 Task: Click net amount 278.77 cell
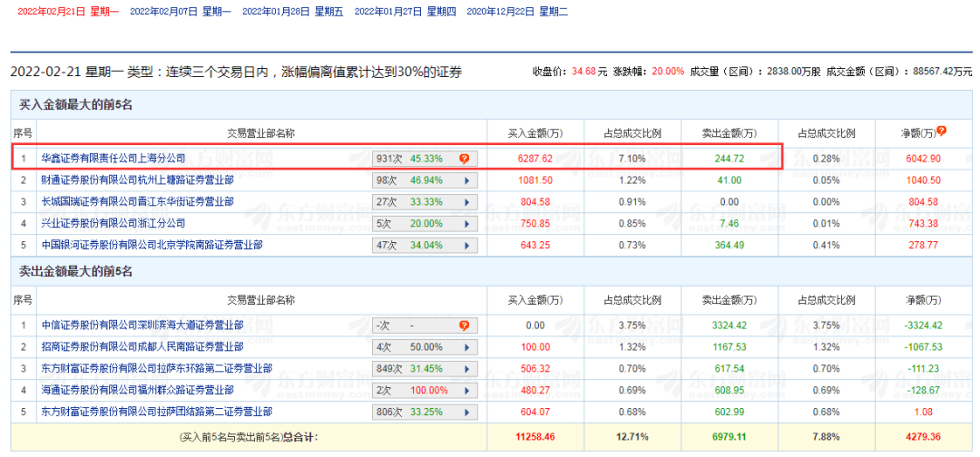click(x=923, y=245)
